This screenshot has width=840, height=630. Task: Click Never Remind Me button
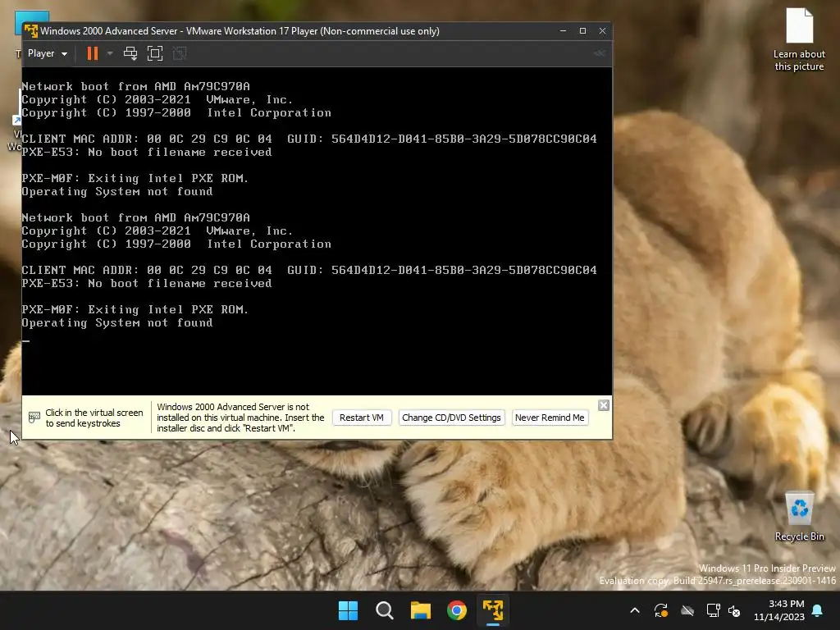click(550, 418)
